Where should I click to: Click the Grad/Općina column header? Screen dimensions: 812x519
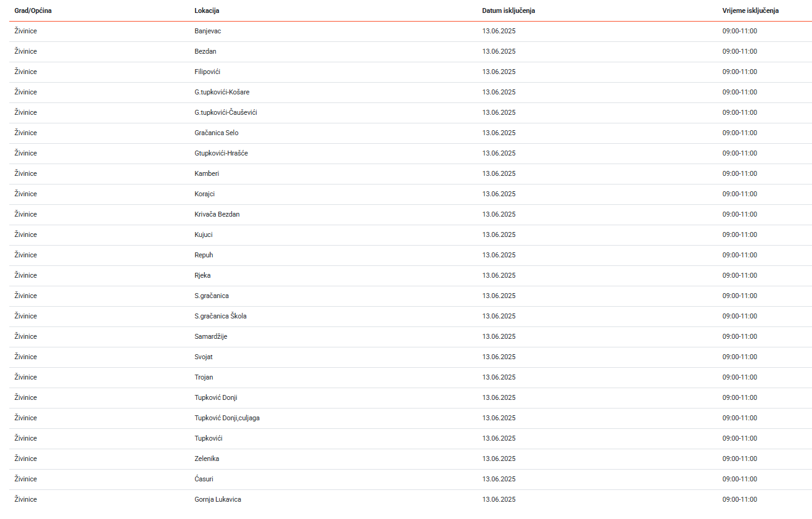click(28, 10)
